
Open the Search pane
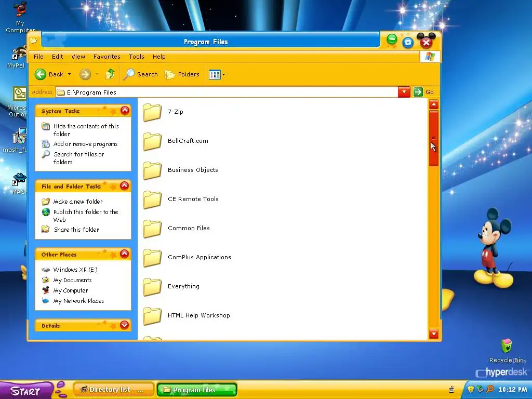click(140, 74)
